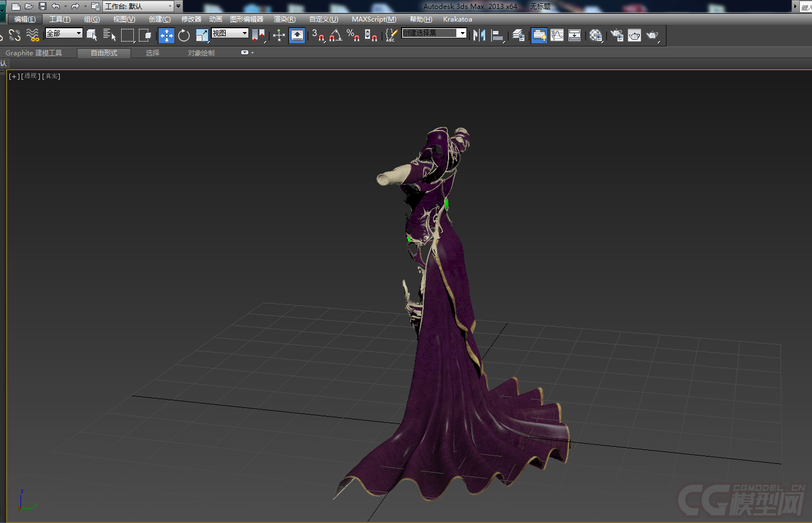
Task: Open the 修改器 menu
Action: (x=191, y=19)
